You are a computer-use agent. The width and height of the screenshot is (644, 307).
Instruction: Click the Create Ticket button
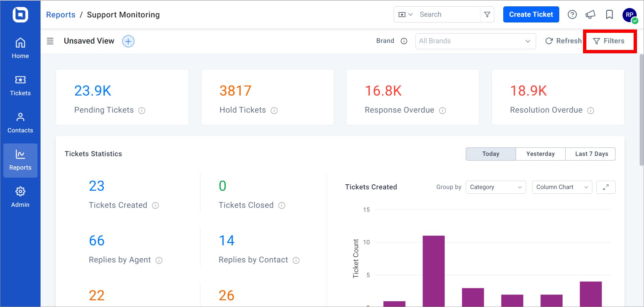[531, 14]
